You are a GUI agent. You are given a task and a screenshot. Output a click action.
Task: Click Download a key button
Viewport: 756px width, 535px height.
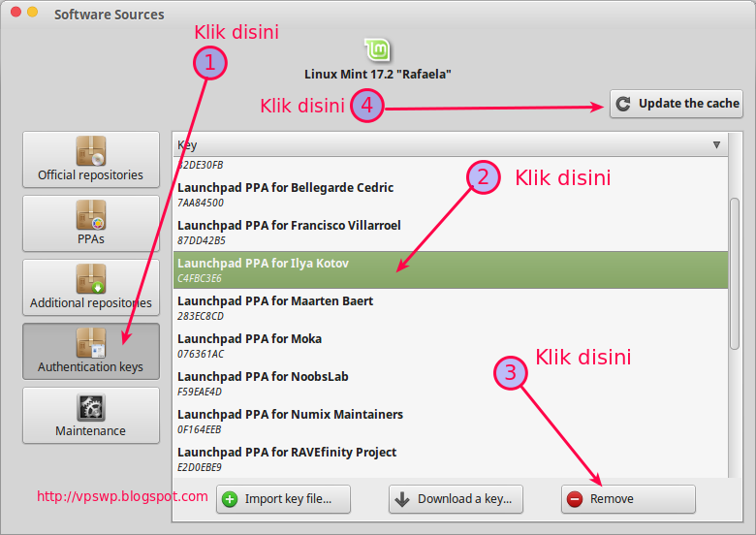point(456,499)
